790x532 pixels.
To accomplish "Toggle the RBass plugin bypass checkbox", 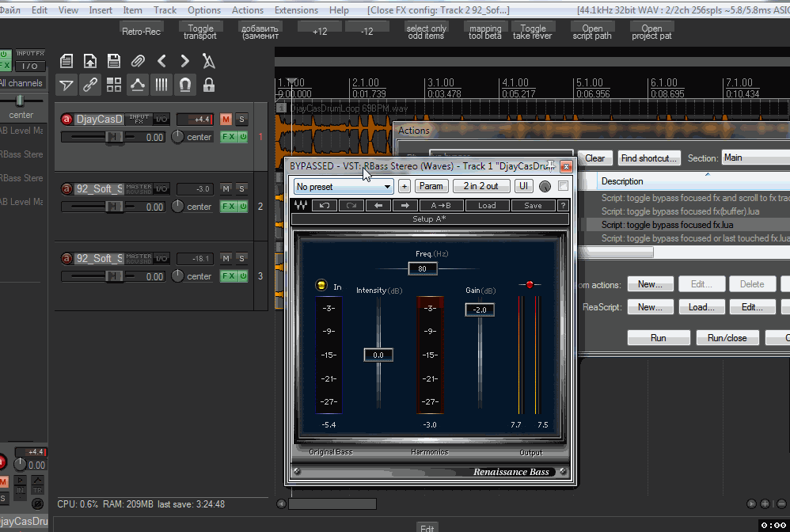I will click(563, 186).
